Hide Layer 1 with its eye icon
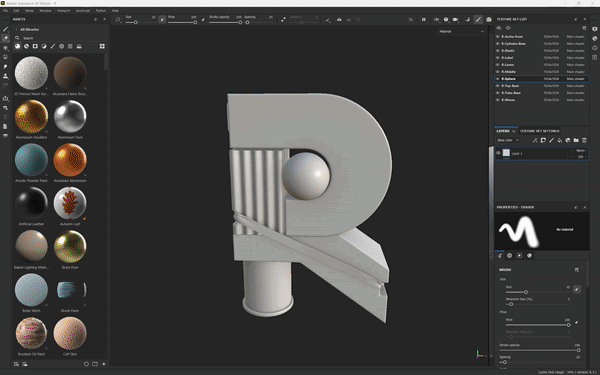 point(498,153)
